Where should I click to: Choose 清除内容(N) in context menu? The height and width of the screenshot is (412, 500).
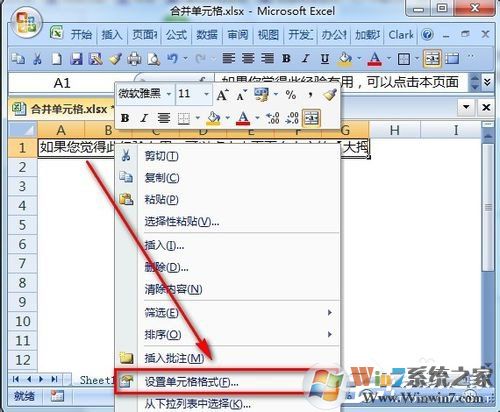(x=227, y=289)
